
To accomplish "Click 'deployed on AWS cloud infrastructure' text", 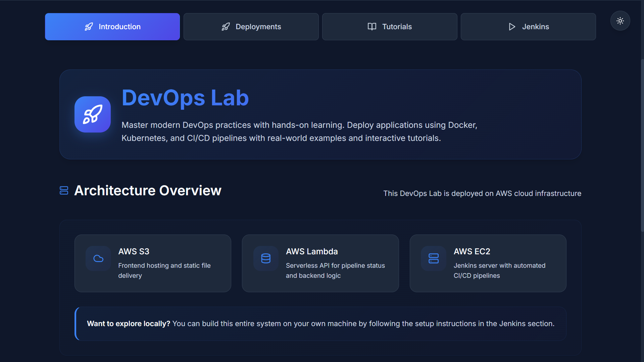I will coord(516,194).
